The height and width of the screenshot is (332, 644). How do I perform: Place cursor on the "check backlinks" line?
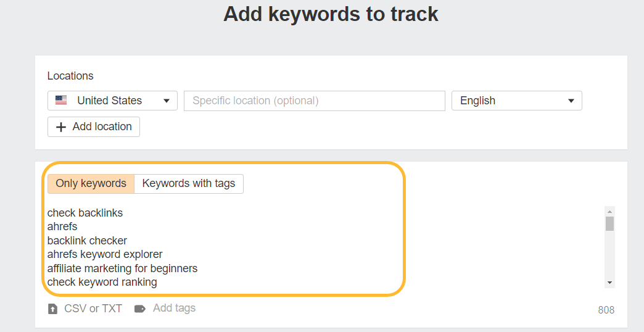[x=85, y=213]
